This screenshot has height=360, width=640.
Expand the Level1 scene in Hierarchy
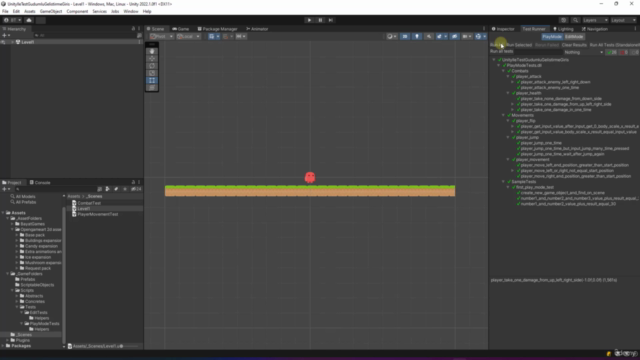click(12, 42)
